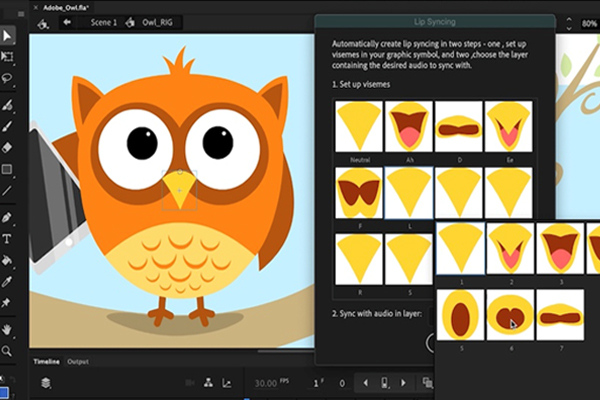Screen dimensions: 600x400
Task: Switch to the Timeline tab
Action: pyautogui.click(x=46, y=361)
